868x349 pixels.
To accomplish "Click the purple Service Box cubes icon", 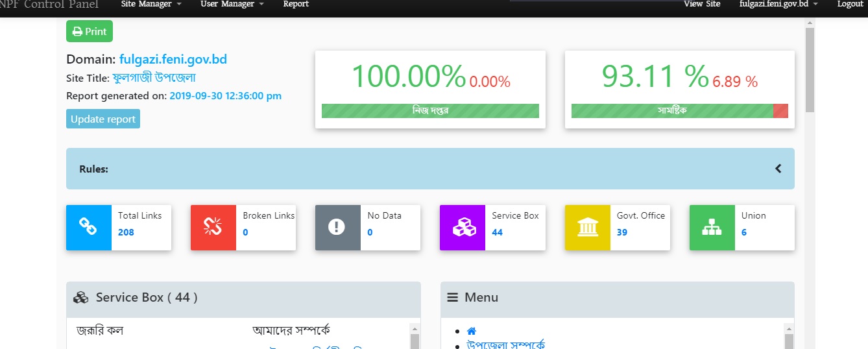I will pos(463,227).
